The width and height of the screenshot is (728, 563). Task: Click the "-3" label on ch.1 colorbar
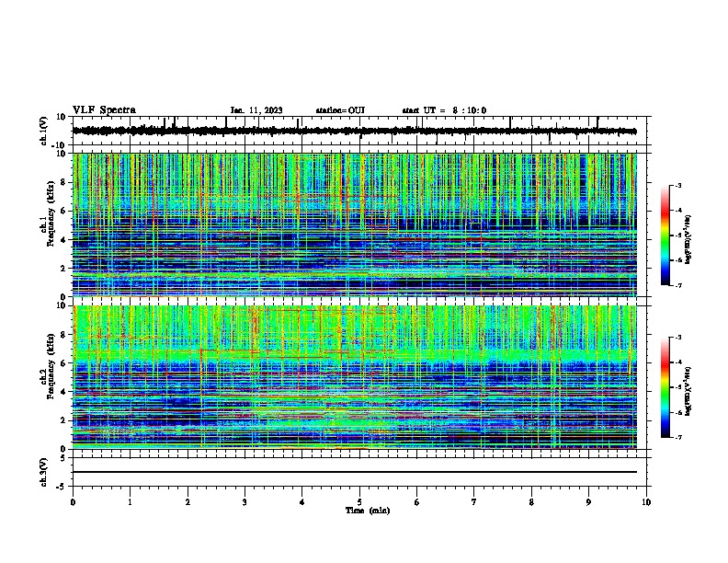[677, 185]
